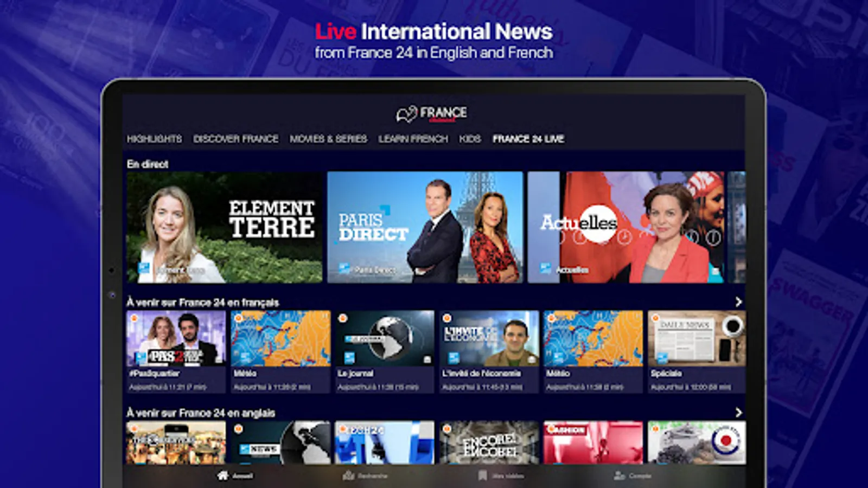The image size is (868, 488).
Task: Open the Kids tab
Action: coord(470,139)
